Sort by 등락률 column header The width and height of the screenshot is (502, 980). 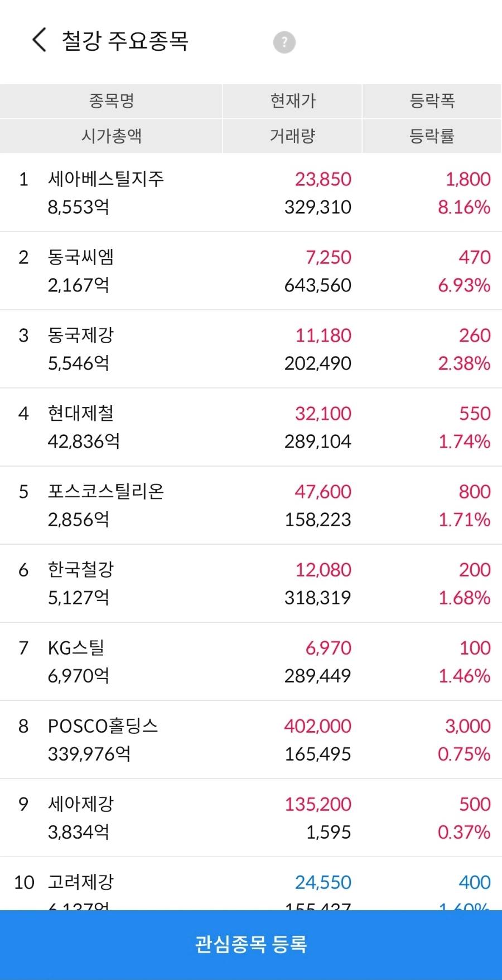click(x=432, y=136)
